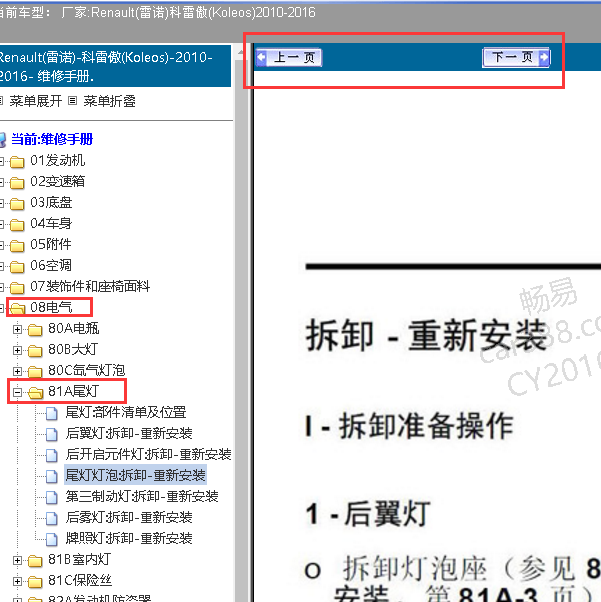Collapse the 81A尾灯 tree node
This screenshot has width=601, height=602.
17,392
